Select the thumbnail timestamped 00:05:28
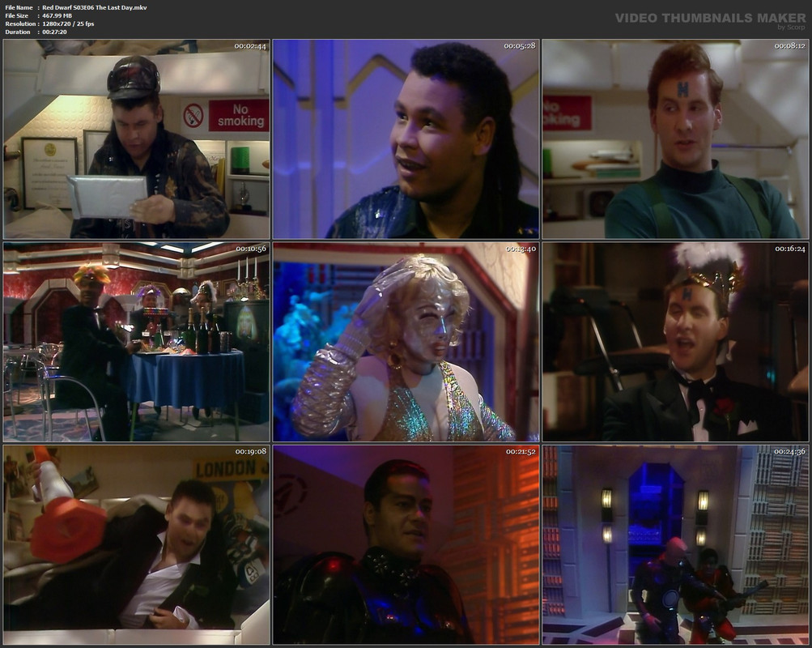This screenshot has width=812, height=648. click(406, 139)
